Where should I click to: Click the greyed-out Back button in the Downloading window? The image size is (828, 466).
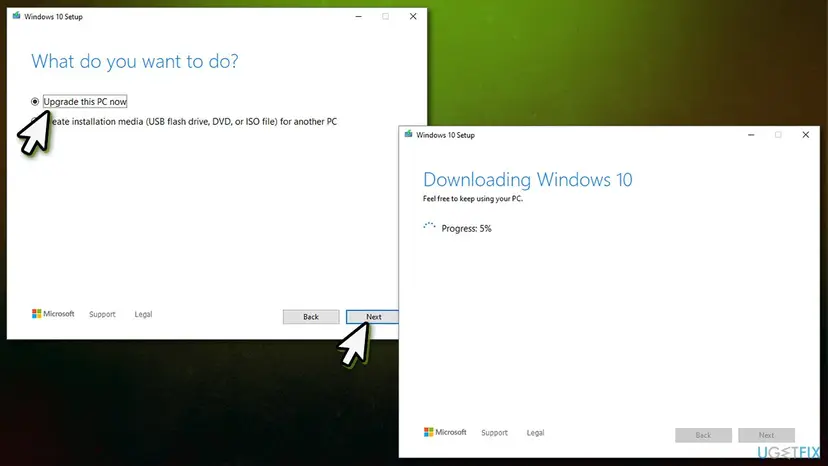pyautogui.click(x=703, y=435)
